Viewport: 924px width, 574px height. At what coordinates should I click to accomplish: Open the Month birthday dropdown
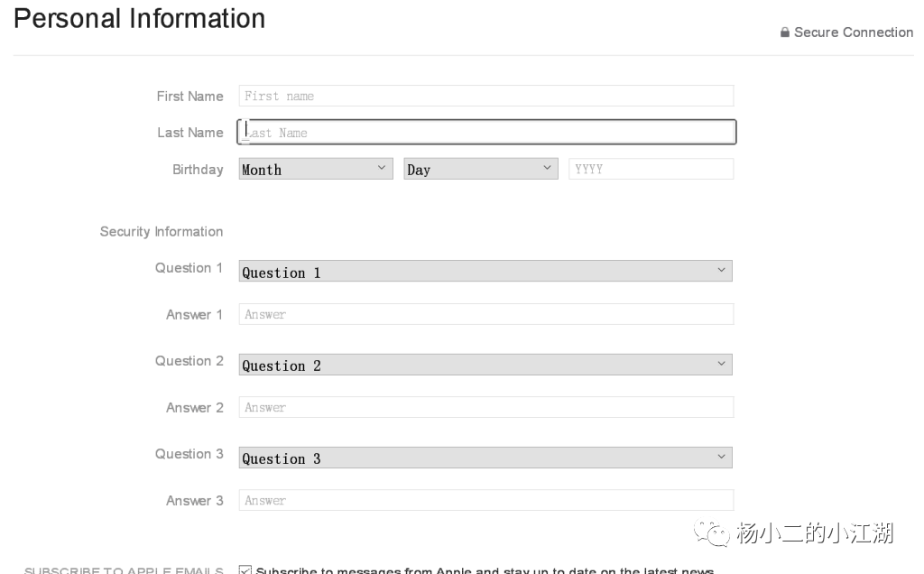pos(316,169)
